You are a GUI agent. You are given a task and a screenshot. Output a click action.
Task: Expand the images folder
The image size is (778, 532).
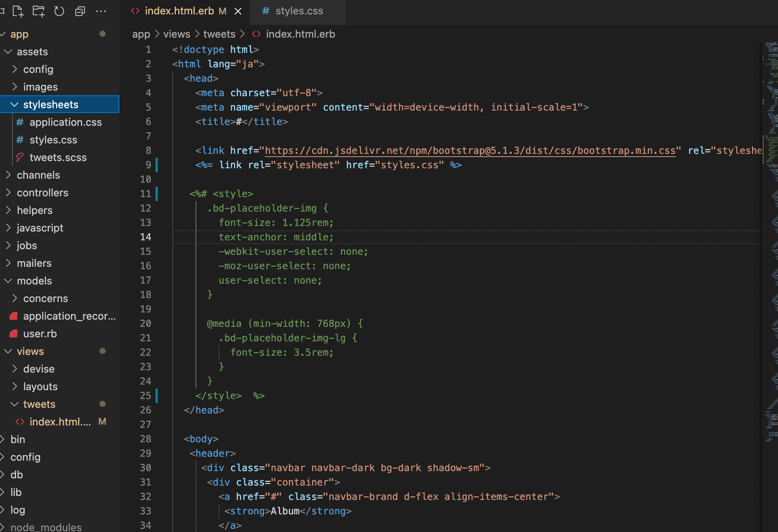click(14, 87)
